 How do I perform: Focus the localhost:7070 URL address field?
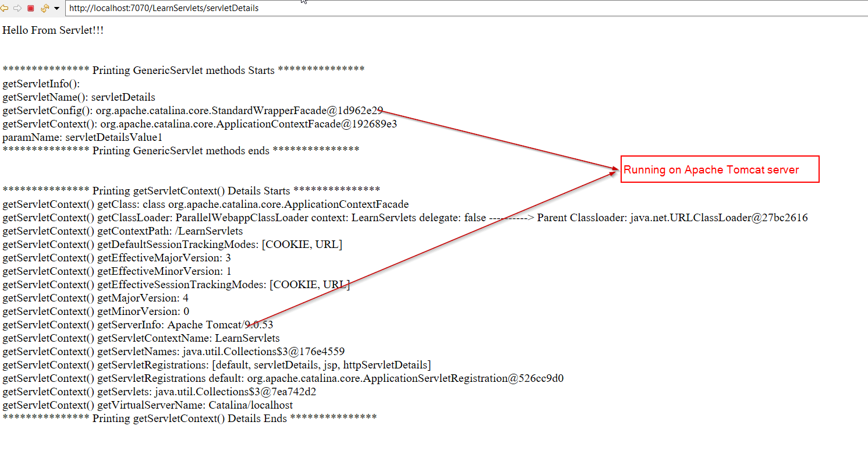click(x=466, y=8)
